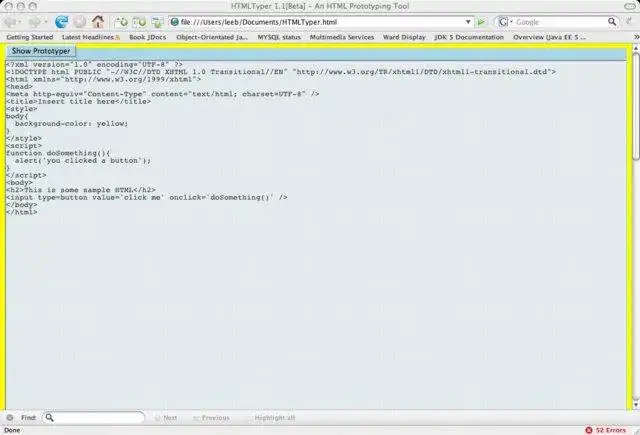The width and height of the screenshot is (640, 435).
Task: Click the first green toolbar extension icon
Action: point(121,22)
